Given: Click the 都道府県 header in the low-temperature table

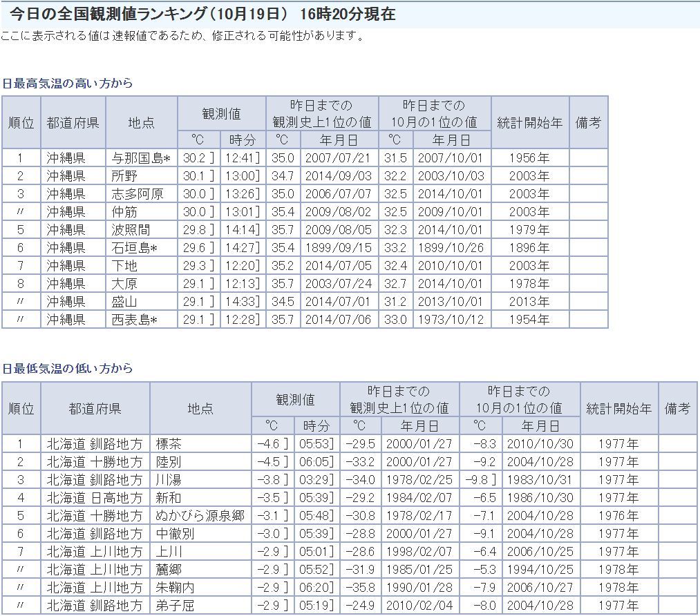Looking at the screenshot, I should tap(95, 409).
